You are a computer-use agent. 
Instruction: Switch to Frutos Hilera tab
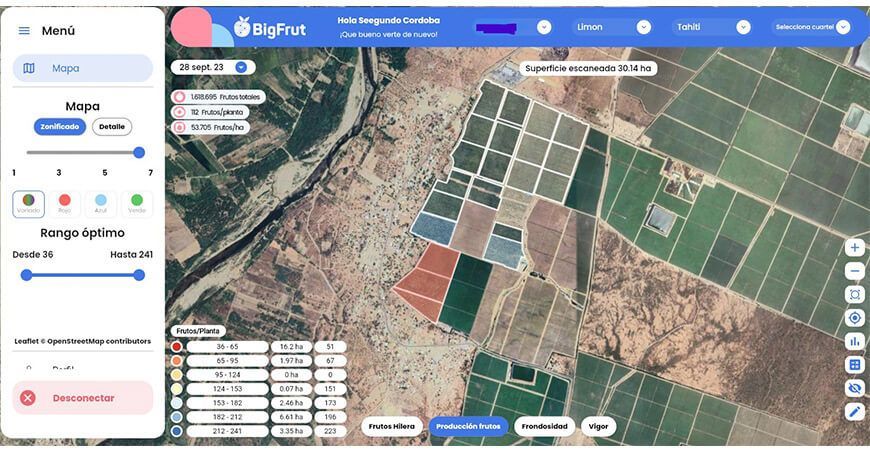click(x=392, y=426)
